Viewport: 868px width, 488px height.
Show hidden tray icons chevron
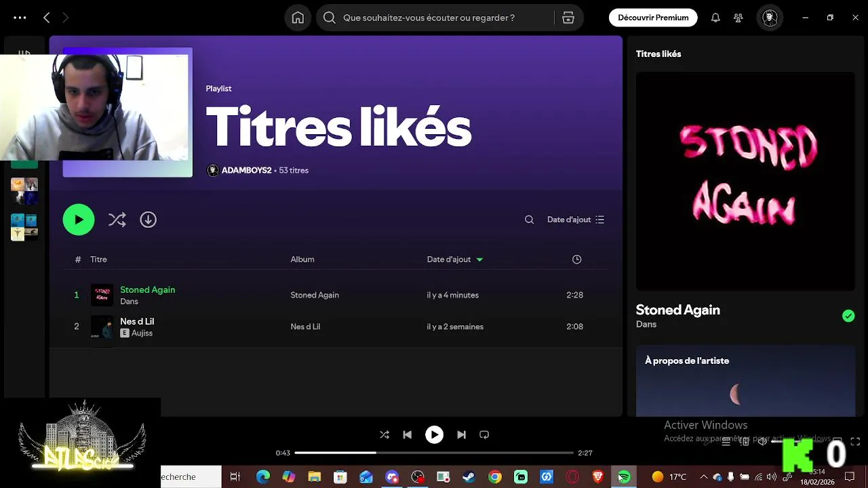click(x=703, y=477)
